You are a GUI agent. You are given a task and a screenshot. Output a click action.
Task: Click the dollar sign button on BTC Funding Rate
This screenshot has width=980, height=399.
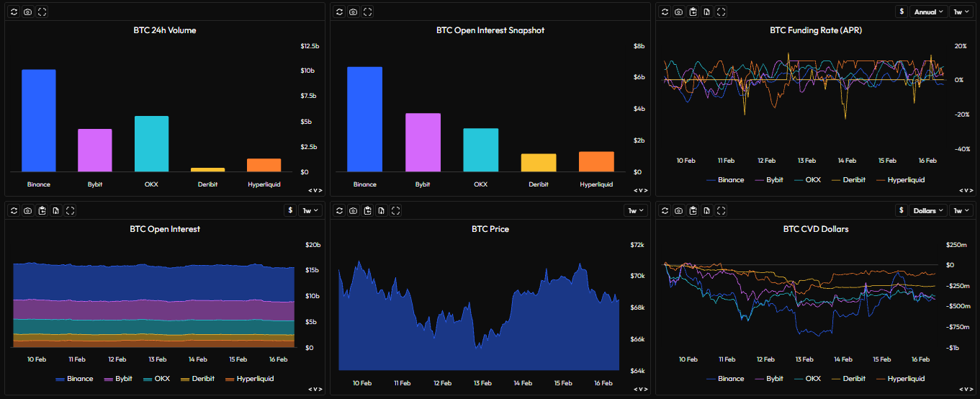click(x=902, y=12)
